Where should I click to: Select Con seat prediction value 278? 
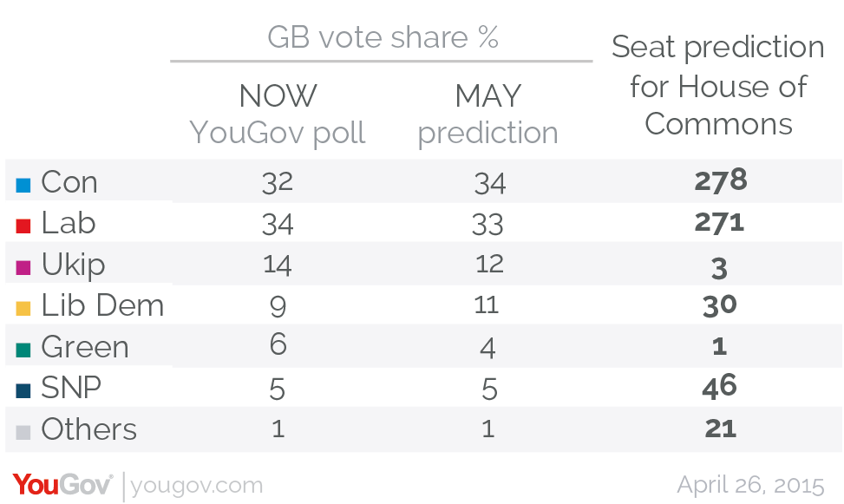click(721, 181)
